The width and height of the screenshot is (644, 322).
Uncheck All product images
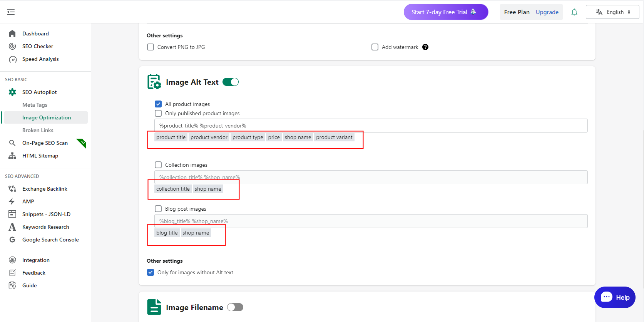(158, 104)
